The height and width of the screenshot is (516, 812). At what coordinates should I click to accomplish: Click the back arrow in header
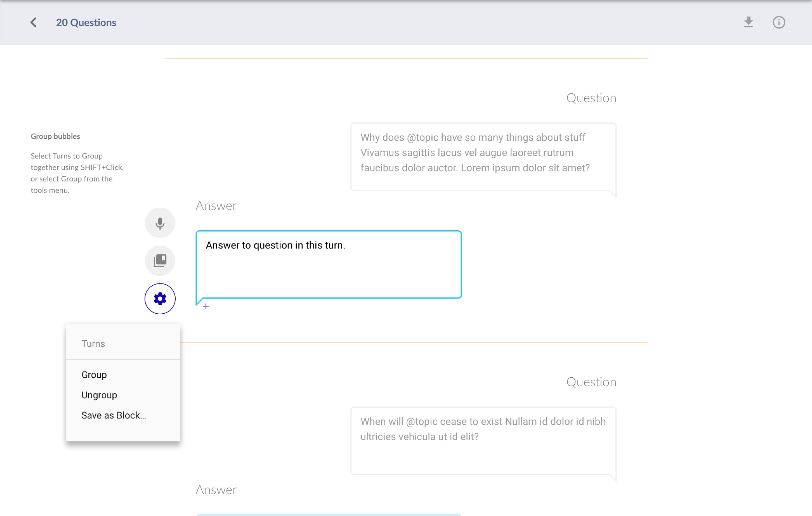click(x=33, y=23)
